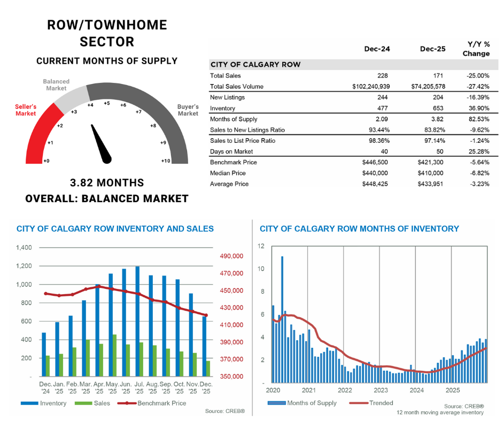Click the Months of Inventory chart title

point(359,228)
